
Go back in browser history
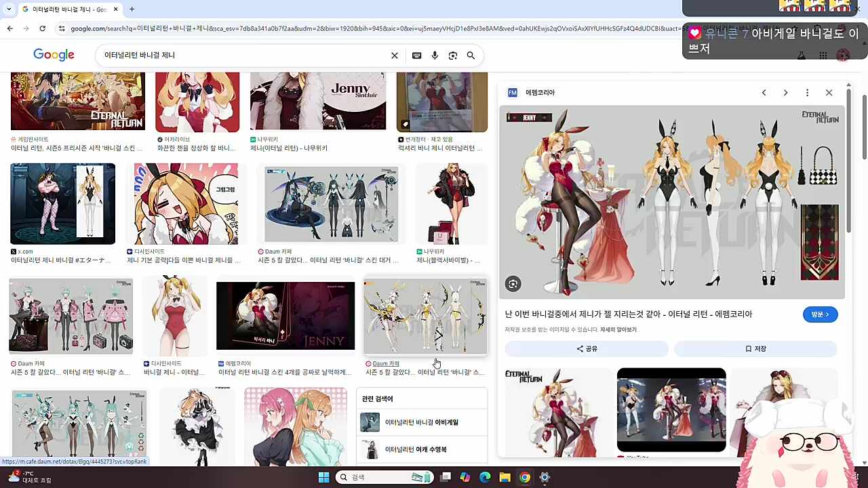tap(9, 28)
